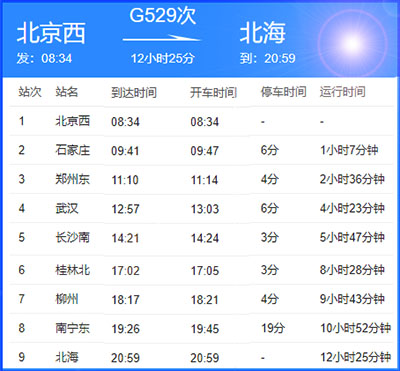Click the 停车时间 column header

pos(283,92)
